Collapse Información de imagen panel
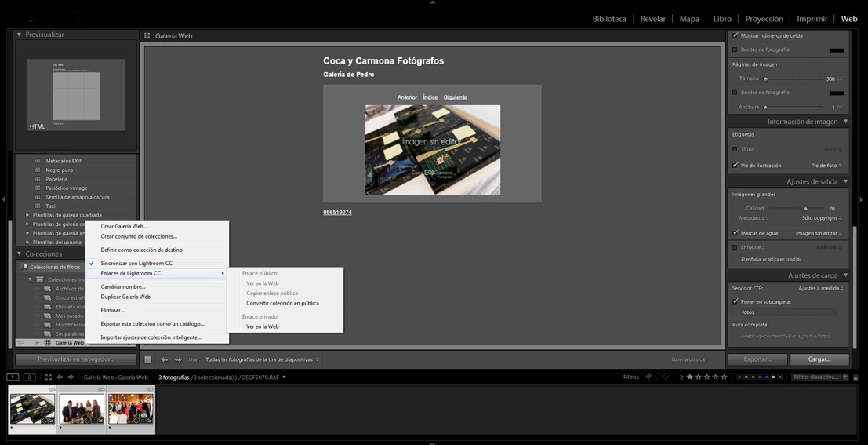 846,122
